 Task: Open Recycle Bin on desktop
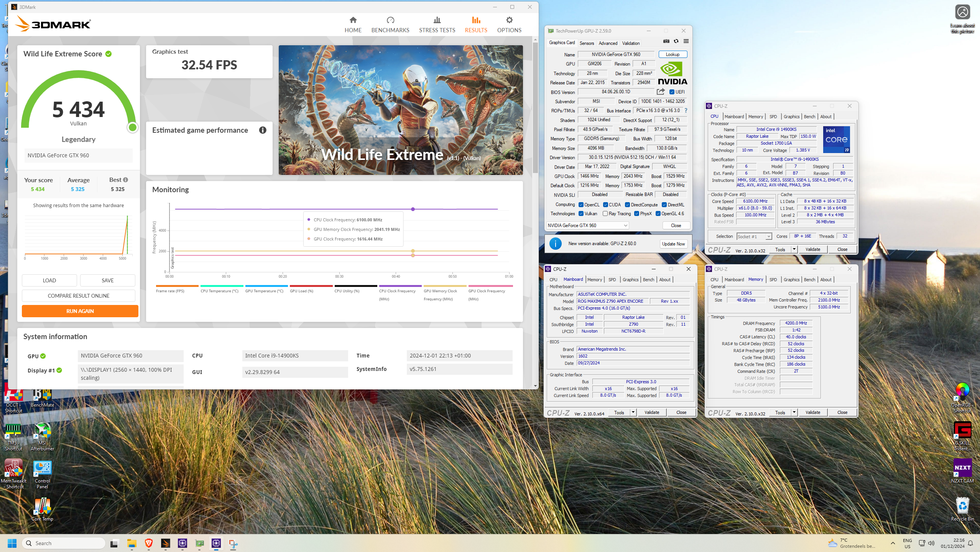pyautogui.click(x=962, y=509)
